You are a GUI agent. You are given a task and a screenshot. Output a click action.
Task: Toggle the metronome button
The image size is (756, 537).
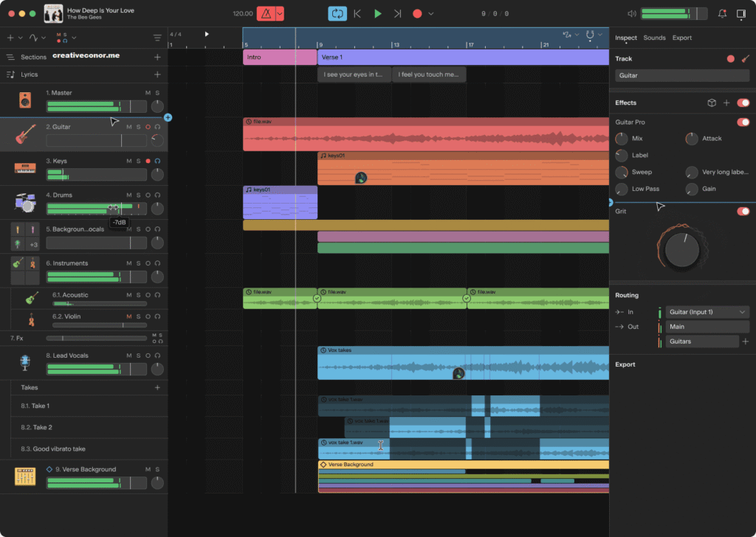[x=266, y=13]
